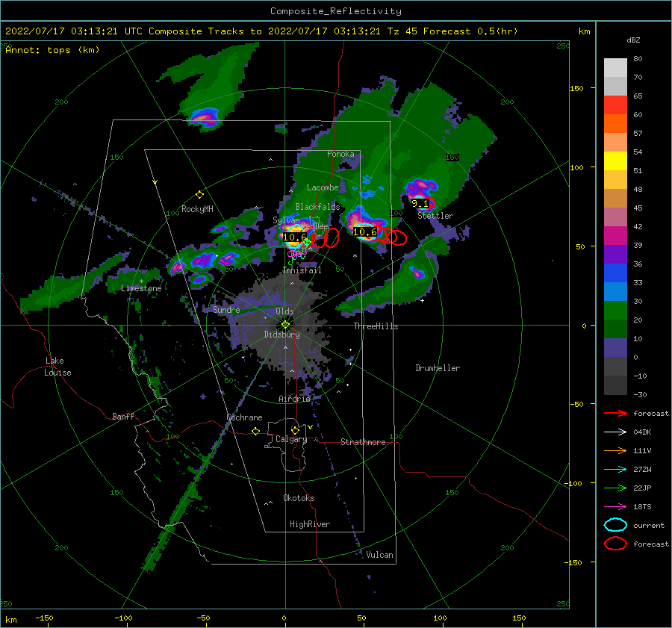Click the Drumheller label
The image size is (672, 628).
pyautogui.click(x=437, y=368)
